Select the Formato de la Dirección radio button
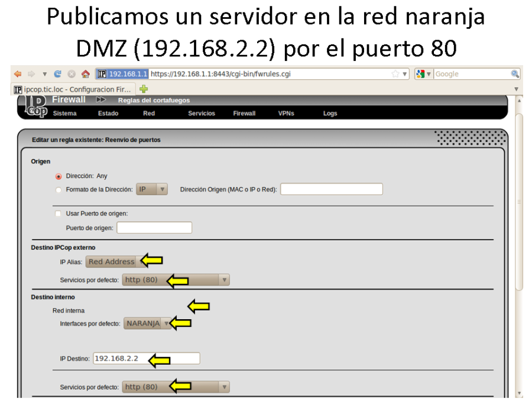This screenshot has width=532, height=399. (58, 189)
